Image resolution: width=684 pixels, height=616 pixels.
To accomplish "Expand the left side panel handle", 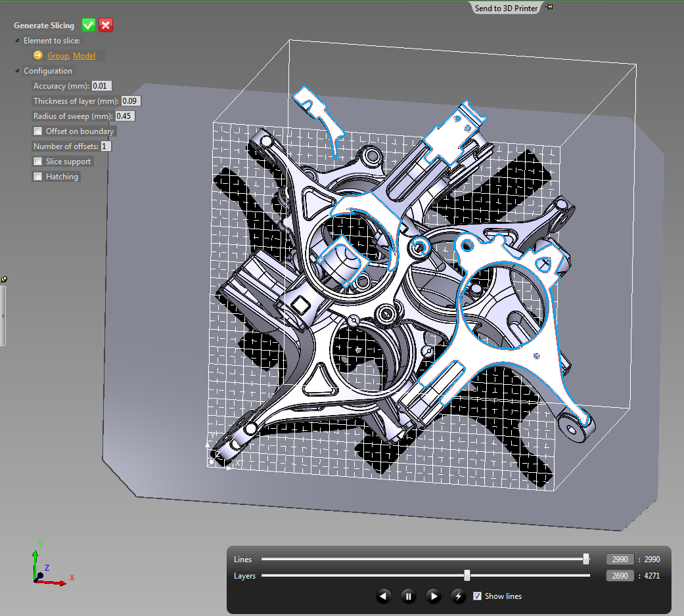I will (3, 315).
